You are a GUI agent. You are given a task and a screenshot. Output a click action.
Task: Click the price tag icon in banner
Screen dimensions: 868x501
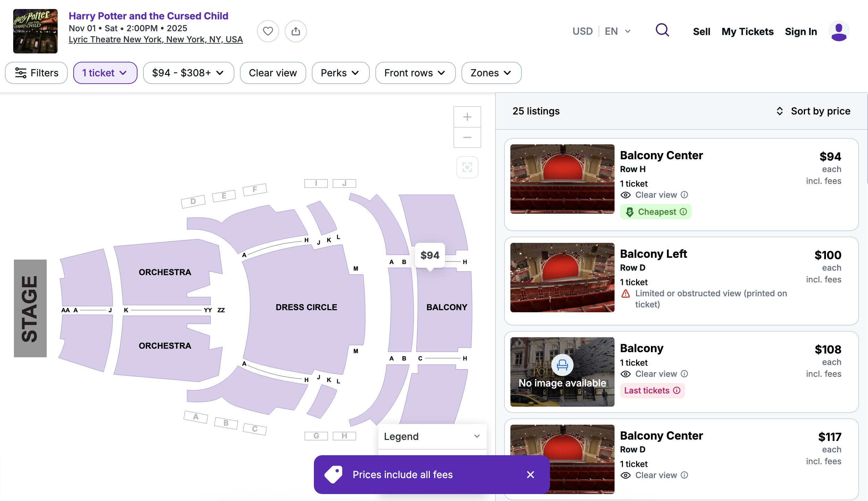click(333, 474)
